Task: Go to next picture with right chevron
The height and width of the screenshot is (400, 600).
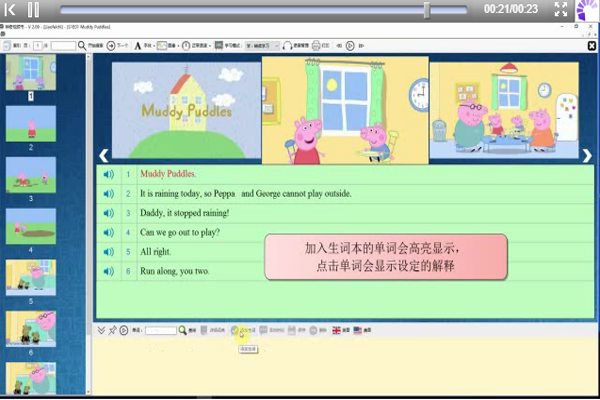Action: click(587, 155)
